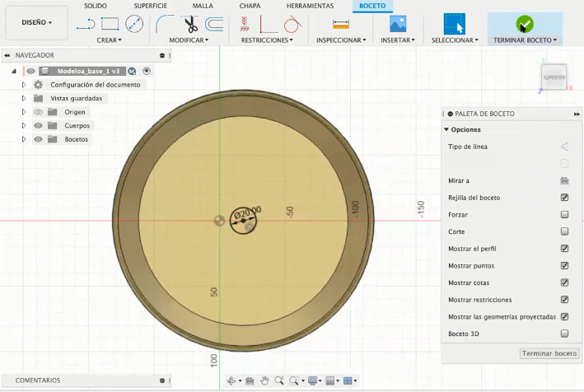Activate the Trim scissors tool
The image size is (584, 392).
point(189,24)
